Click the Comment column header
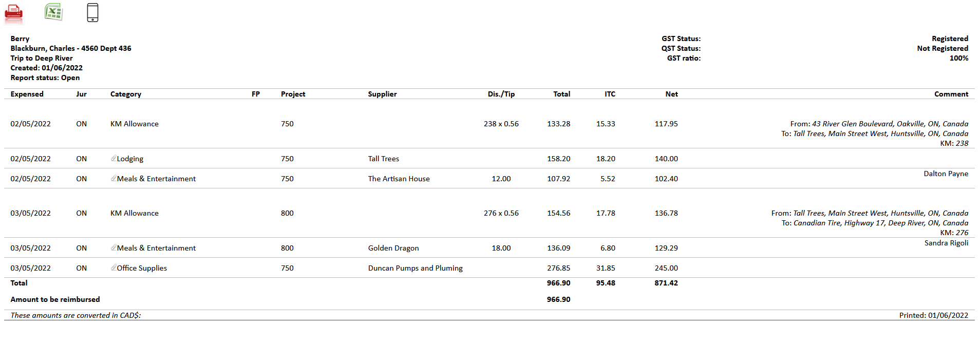Image resolution: width=980 pixels, height=344 pixels. (951, 94)
